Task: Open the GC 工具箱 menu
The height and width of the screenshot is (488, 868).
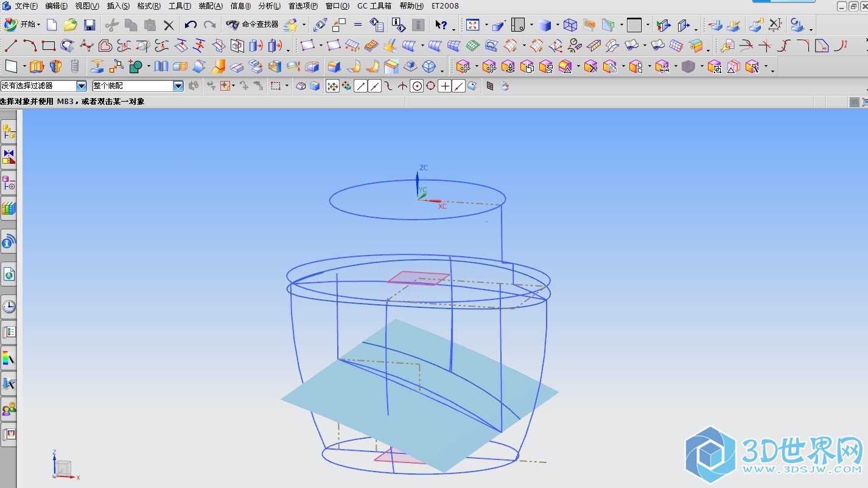Action: click(x=374, y=6)
